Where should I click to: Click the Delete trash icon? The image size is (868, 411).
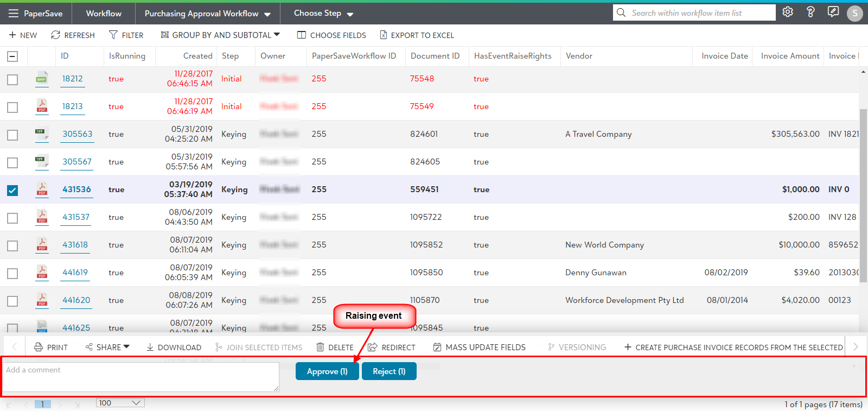321,347
